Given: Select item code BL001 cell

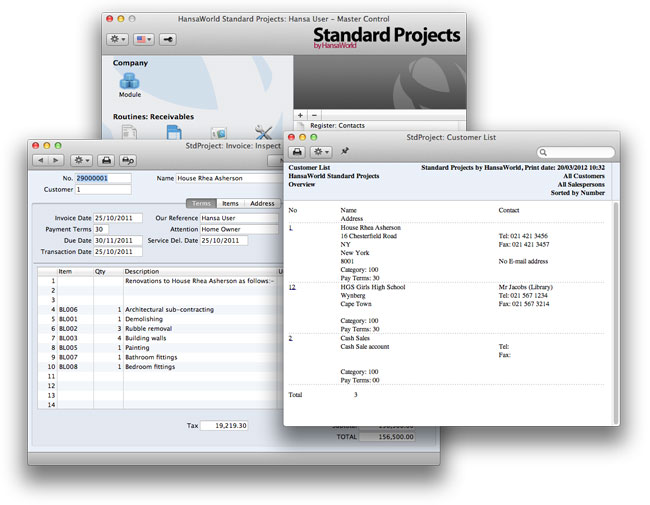Looking at the screenshot, I should 75,319.
